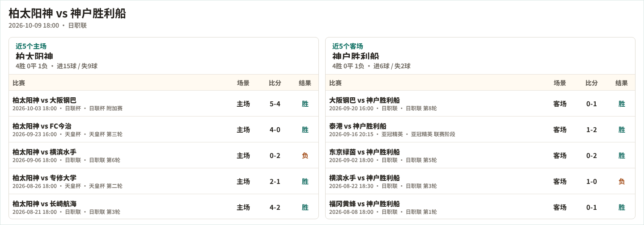
Task: Open the match 横滨水手 vs 神户胜利船
Action: click(x=364, y=178)
